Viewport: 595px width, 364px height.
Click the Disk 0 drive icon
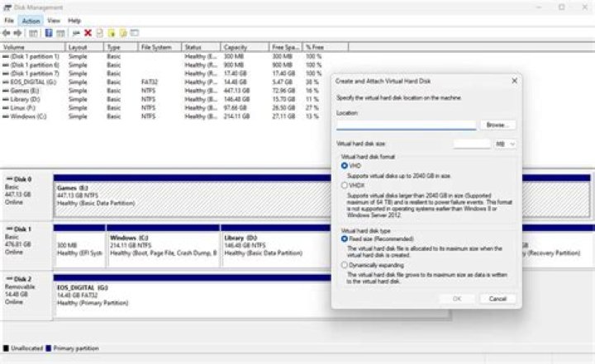coord(10,178)
